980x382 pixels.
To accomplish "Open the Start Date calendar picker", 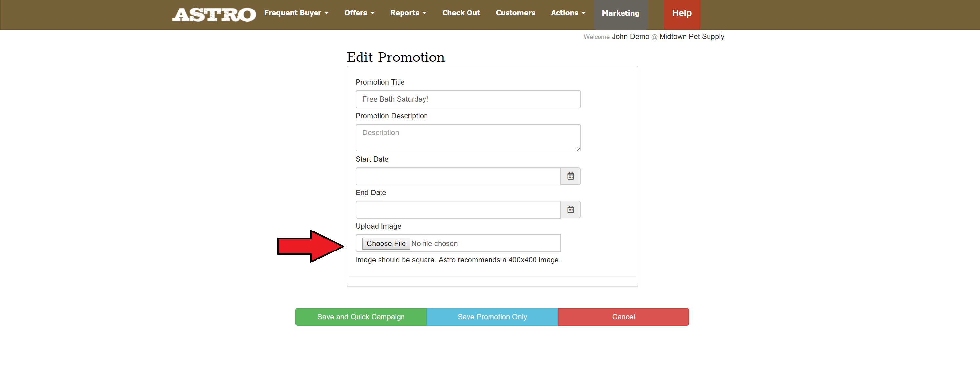I will (570, 176).
